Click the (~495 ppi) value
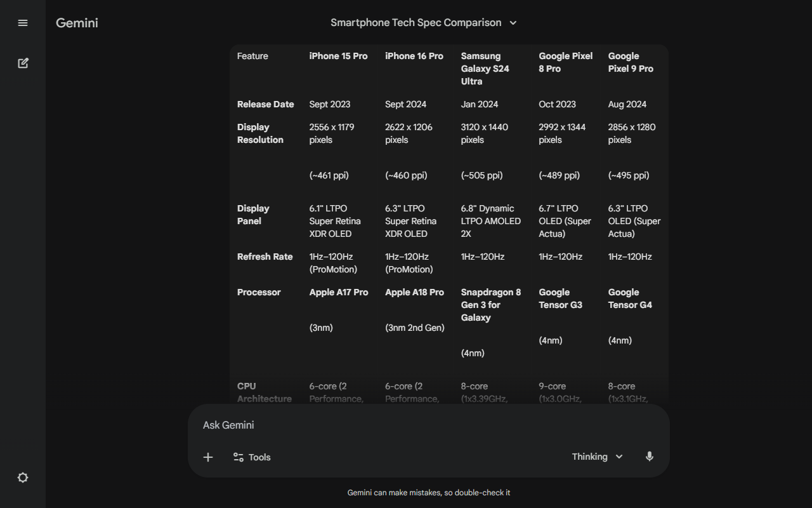Image resolution: width=812 pixels, height=508 pixels. tap(629, 175)
